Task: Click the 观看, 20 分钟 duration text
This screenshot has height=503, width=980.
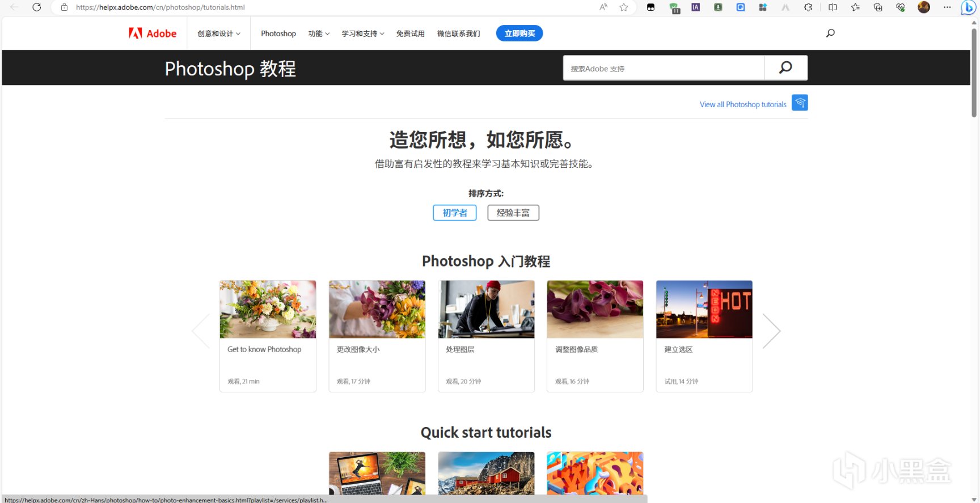Action: click(463, 381)
